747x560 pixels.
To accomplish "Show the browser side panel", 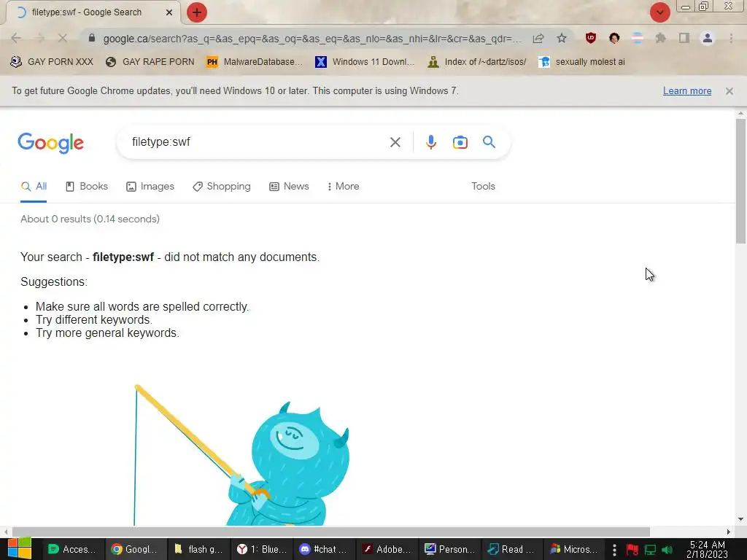I will click(x=684, y=38).
